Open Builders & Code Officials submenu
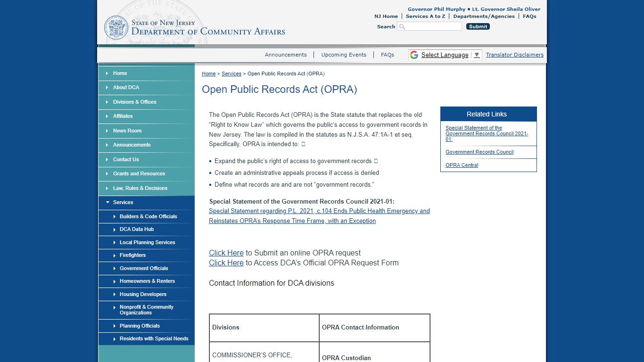 pyautogui.click(x=146, y=216)
